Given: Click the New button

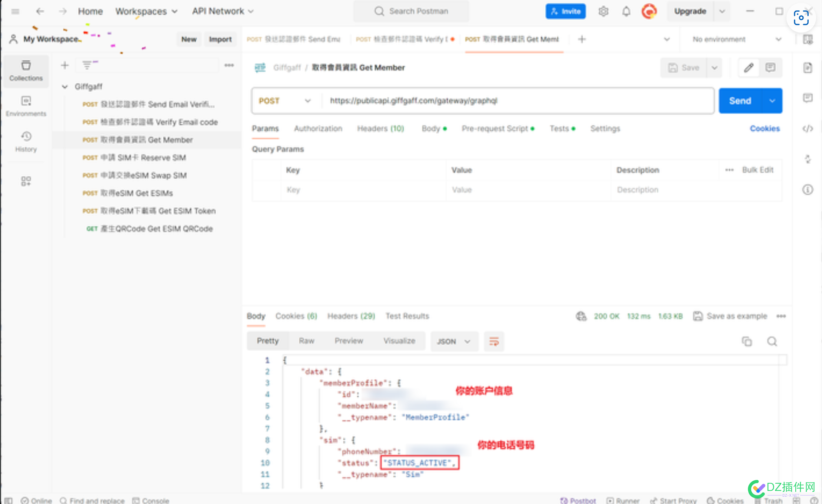Looking at the screenshot, I should click(189, 39).
